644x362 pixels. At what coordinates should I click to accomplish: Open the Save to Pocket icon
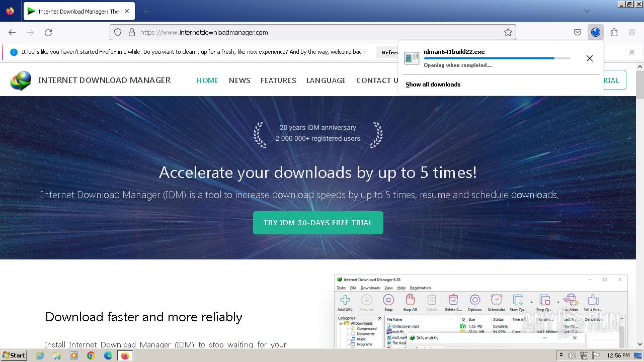[x=578, y=32]
